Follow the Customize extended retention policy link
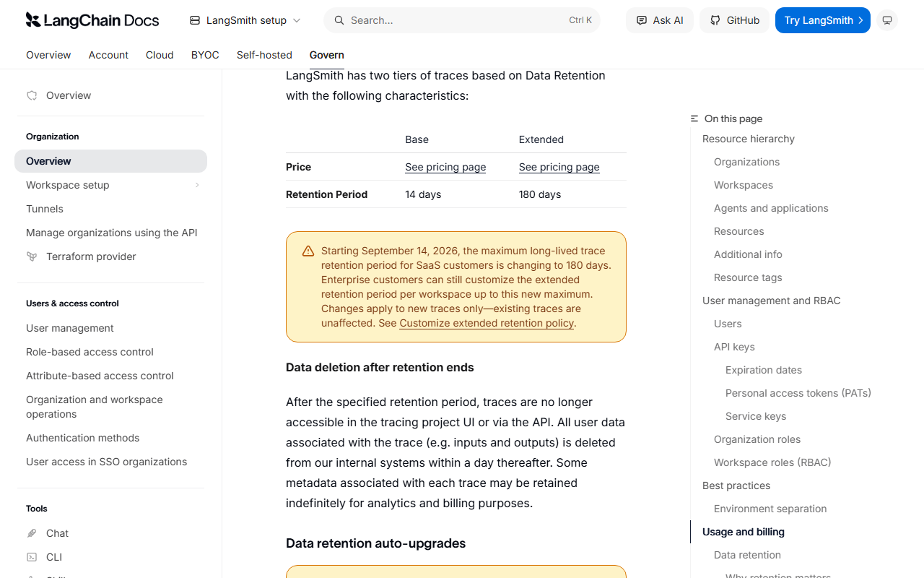Viewport: 924px width, 578px height. [x=487, y=323]
